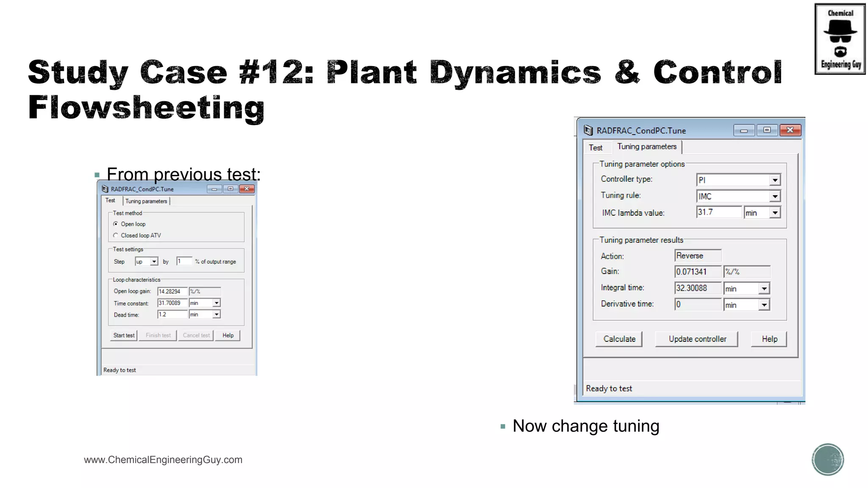The width and height of the screenshot is (868, 488).
Task: Click the 'Test settings' group label
Action: pyautogui.click(x=128, y=249)
